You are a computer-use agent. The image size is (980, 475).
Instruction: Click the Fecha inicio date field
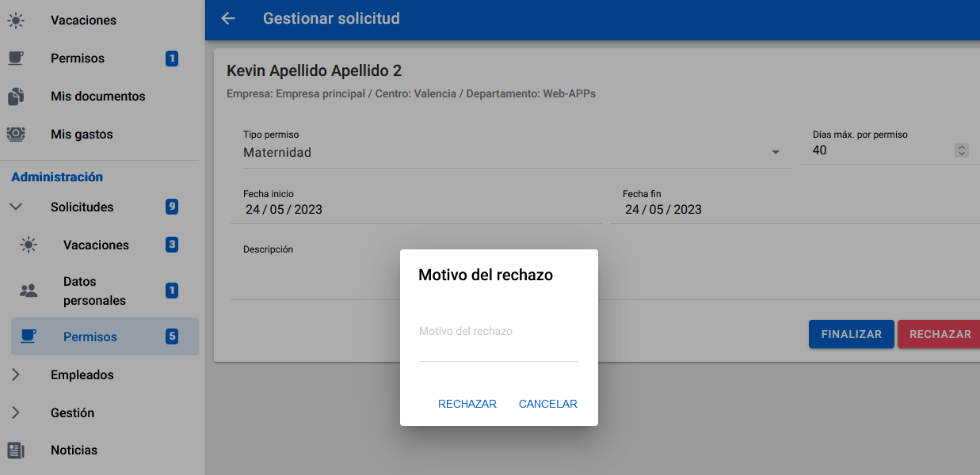[284, 210]
